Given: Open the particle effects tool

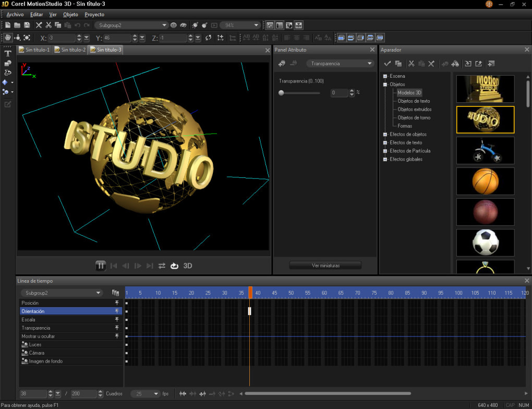Looking at the screenshot, I should pyautogui.click(x=6, y=92).
